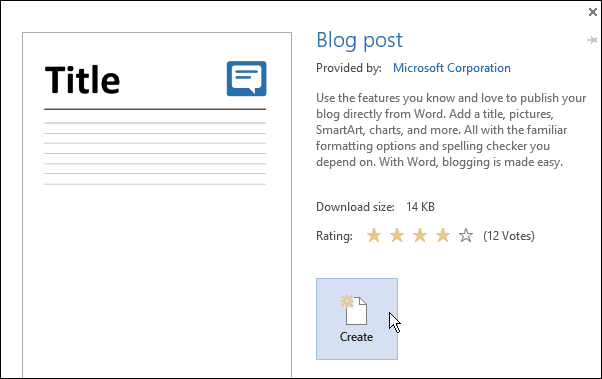Click the Download size label

tap(355, 207)
